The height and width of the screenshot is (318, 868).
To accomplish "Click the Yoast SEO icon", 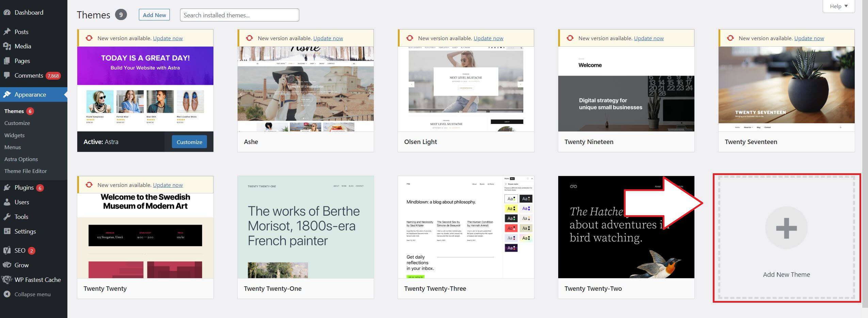I will click(x=7, y=251).
